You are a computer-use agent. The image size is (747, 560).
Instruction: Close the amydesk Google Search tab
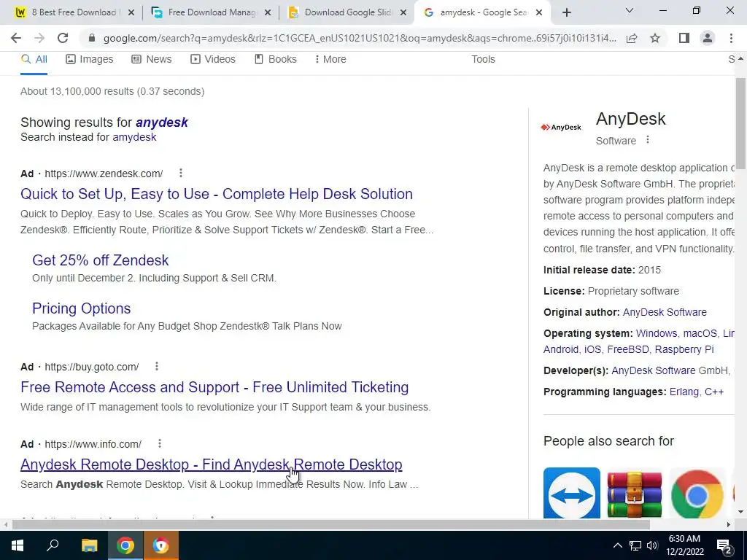coord(539,12)
